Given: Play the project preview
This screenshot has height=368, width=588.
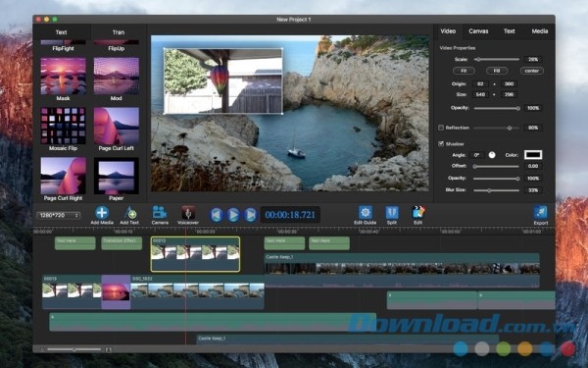Looking at the screenshot, I should (x=233, y=215).
